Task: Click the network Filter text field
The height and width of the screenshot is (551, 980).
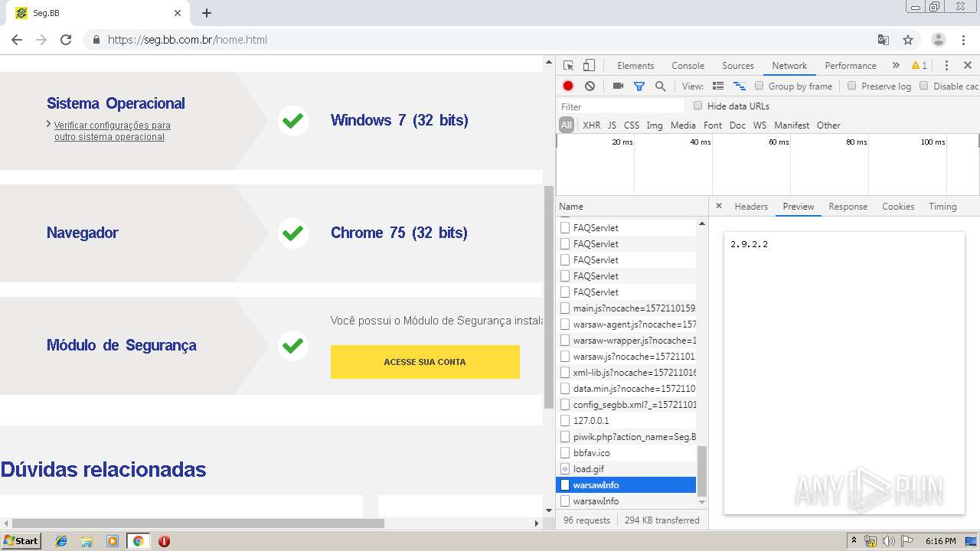Action: (x=621, y=106)
